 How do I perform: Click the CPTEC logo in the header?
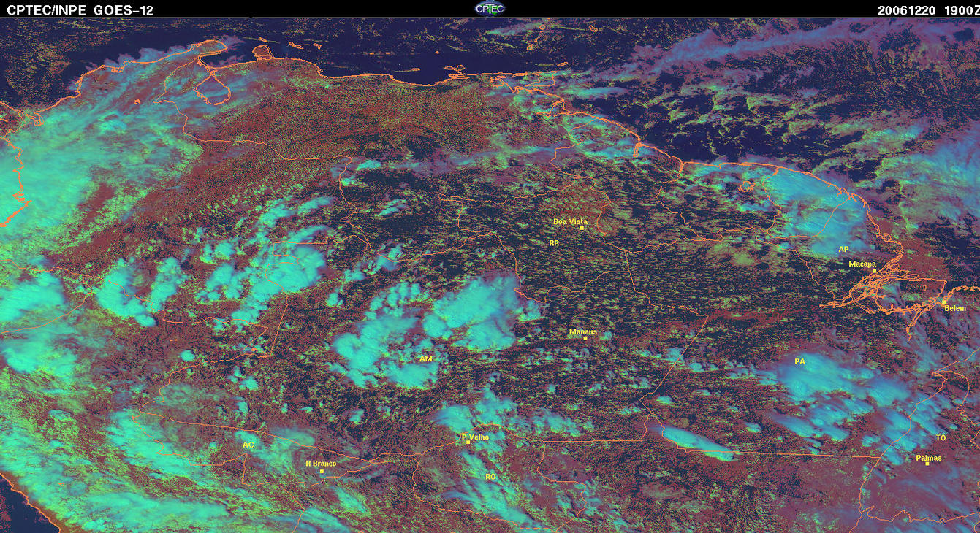490,9
